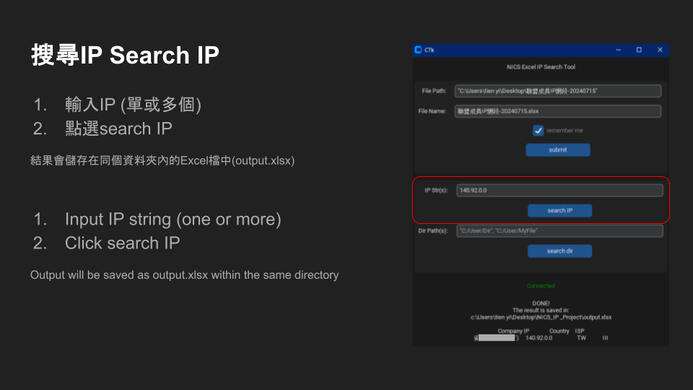Click the DONE! message text

point(541,303)
